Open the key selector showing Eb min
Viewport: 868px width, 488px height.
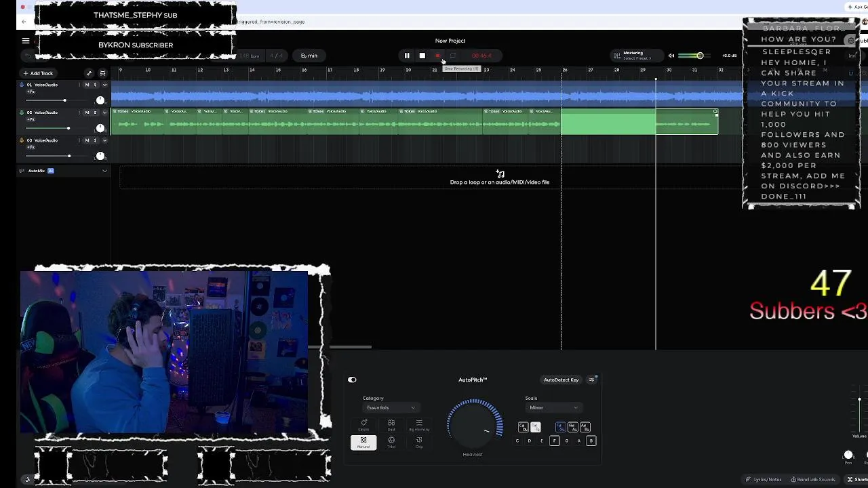coord(309,56)
